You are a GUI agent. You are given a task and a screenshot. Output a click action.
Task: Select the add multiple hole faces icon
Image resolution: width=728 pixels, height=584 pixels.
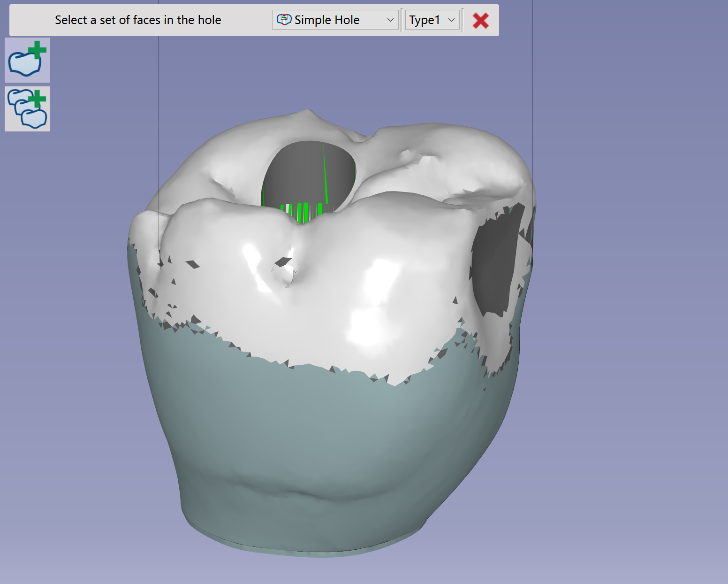27,109
